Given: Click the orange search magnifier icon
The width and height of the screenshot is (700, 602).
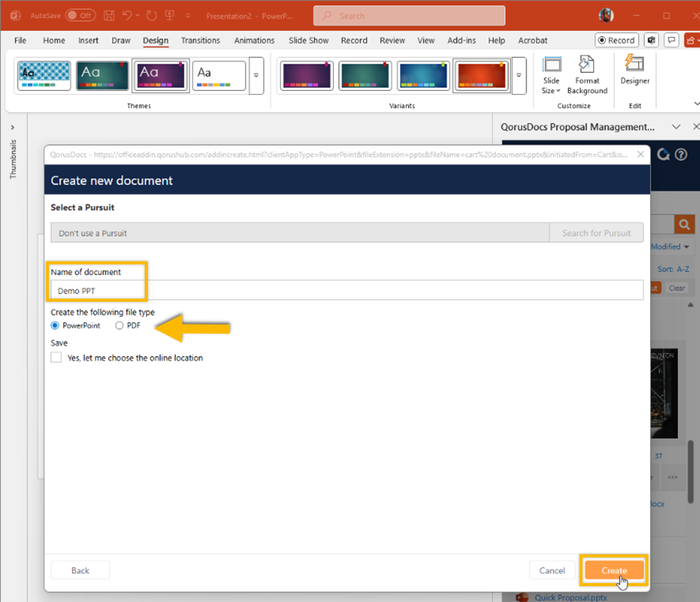Looking at the screenshot, I should click(684, 224).
